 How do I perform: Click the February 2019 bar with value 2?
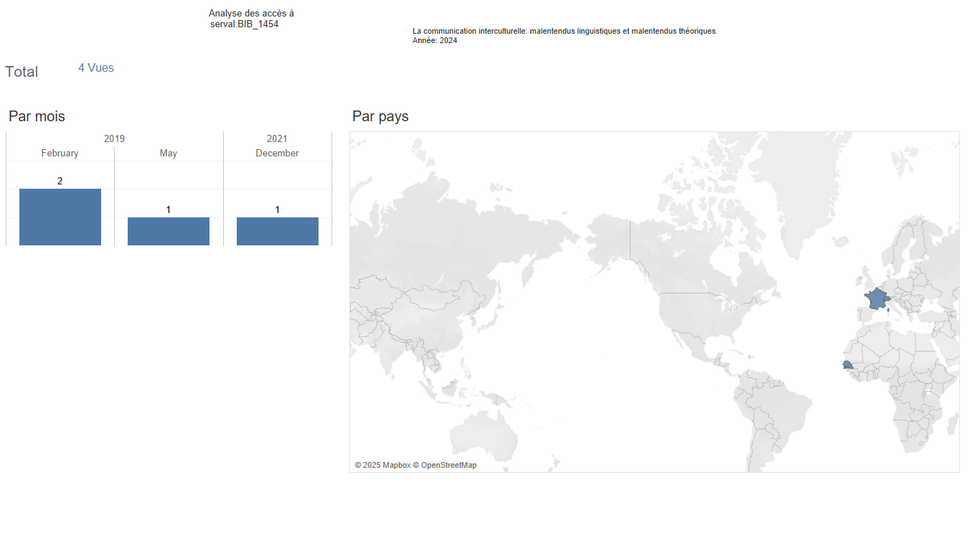pyautogui.click(x=60, y=217)
